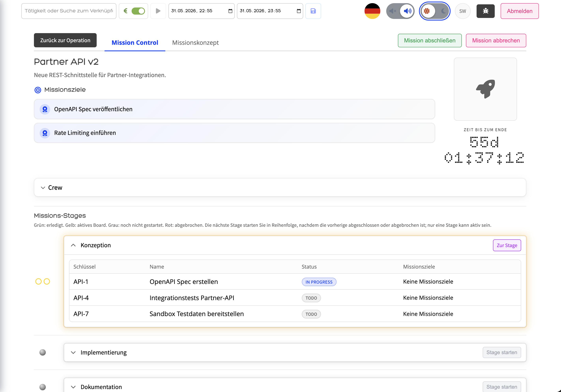Select the Rate Limiting einführen goal
561x392 pixels.
[x=234, y=133]
